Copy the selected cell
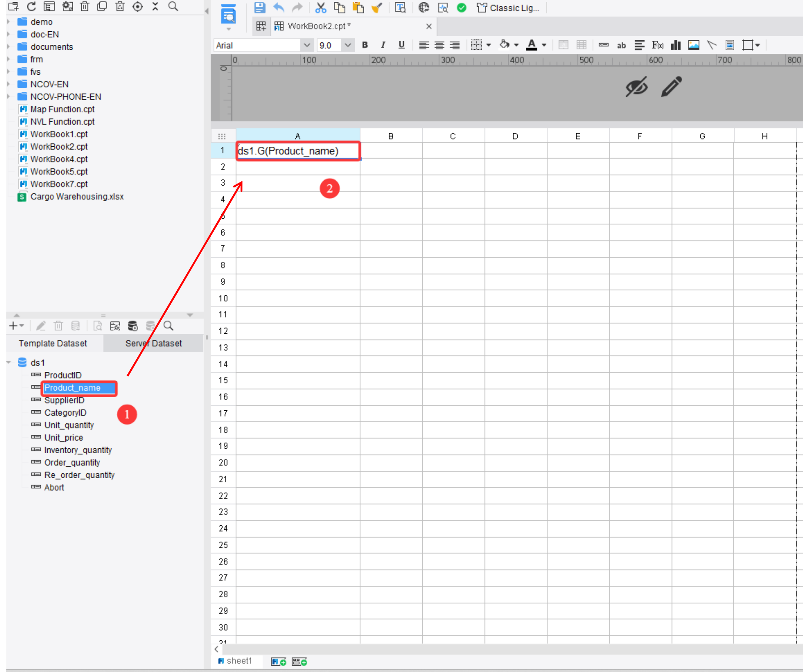 tap(339, 7)
